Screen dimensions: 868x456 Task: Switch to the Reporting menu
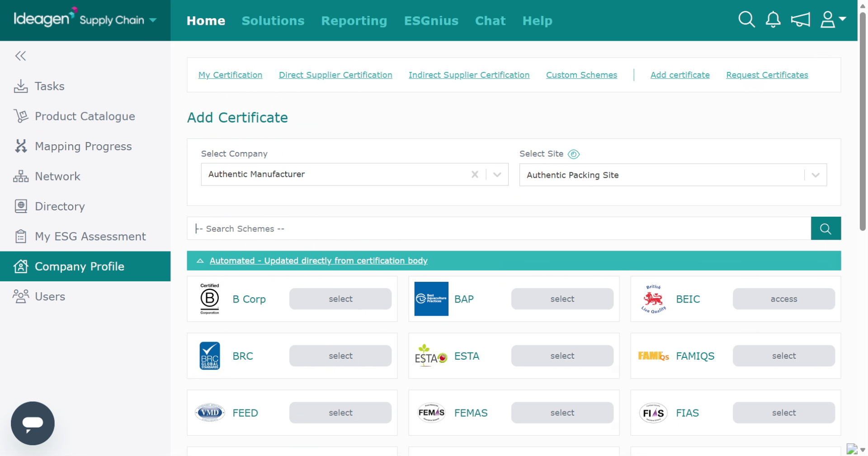tap(354, 21)
